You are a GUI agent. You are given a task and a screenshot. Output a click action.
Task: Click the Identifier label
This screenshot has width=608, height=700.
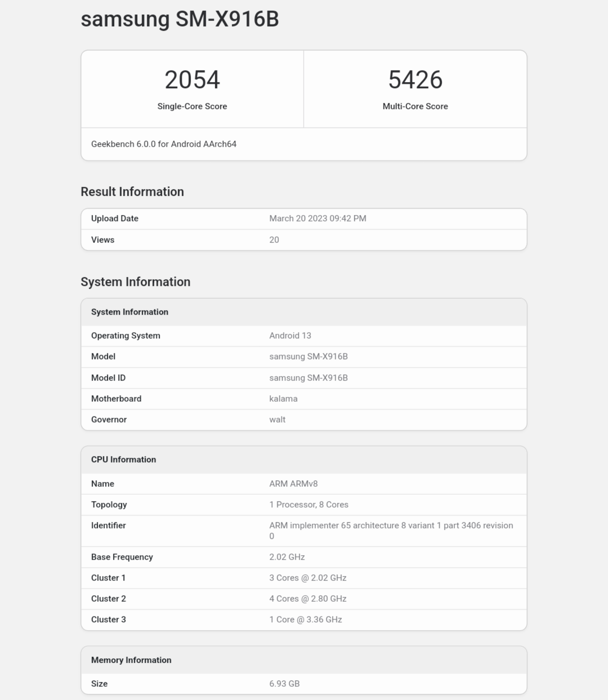(108, 525)
